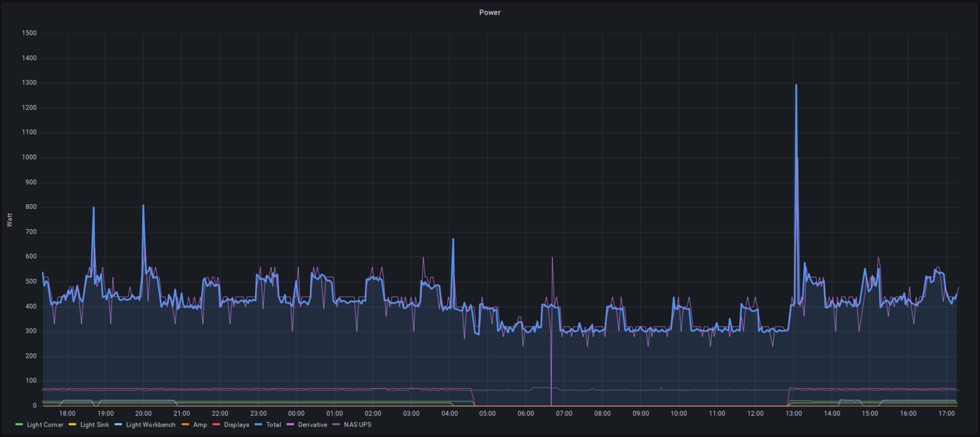Image resolution: width=980 pixels, height=437 pixels.
Task: Click the green Light Corner color swatch
Action: 19,425
